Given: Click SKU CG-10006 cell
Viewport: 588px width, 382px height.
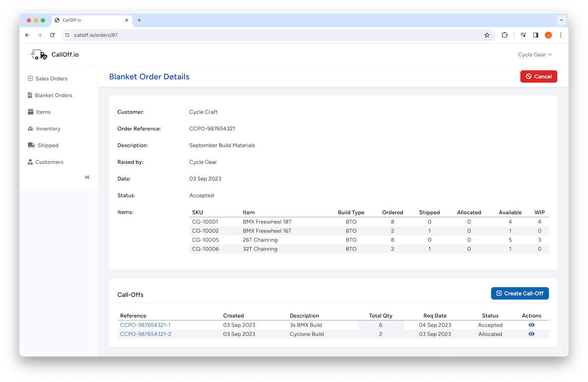Looking at the screenshot, I should click(206, 249).
